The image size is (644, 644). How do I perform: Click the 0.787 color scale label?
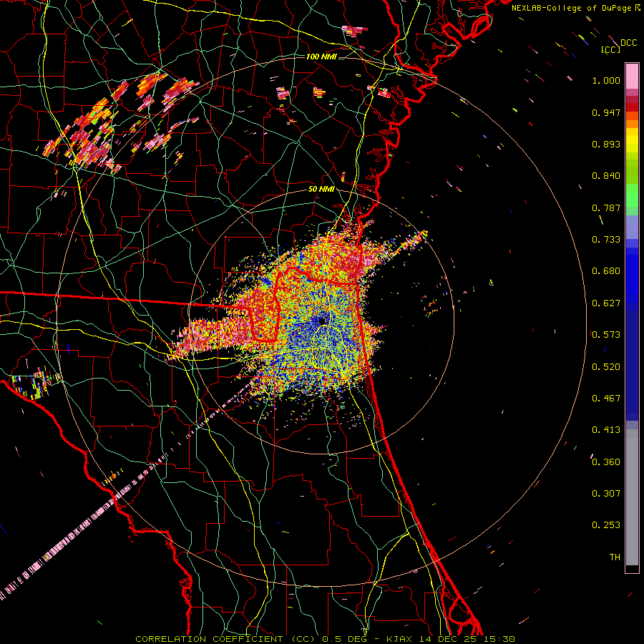[x=606, y=208]
